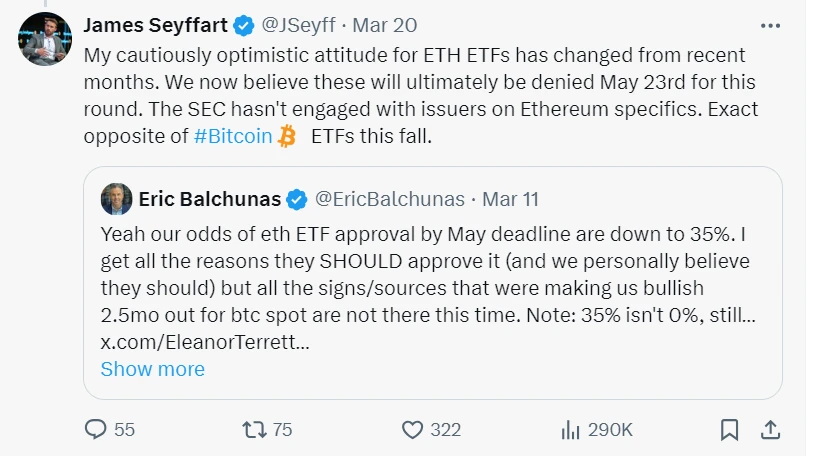
Task: Click the Mar 20 tweet timestamp
Action: point(385,25)
